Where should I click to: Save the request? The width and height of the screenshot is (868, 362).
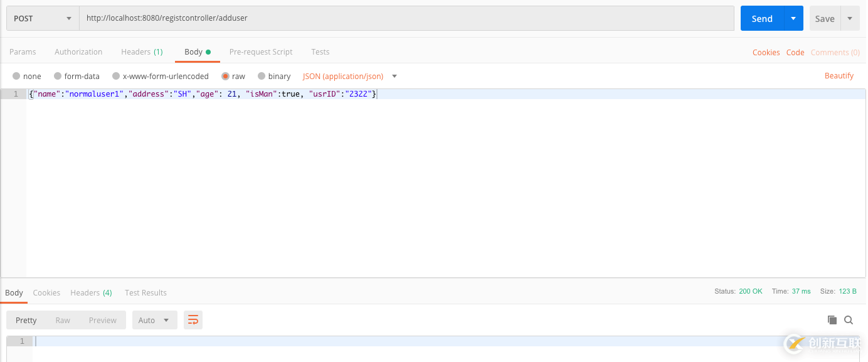pyautogui.click(x=825, y=18)
